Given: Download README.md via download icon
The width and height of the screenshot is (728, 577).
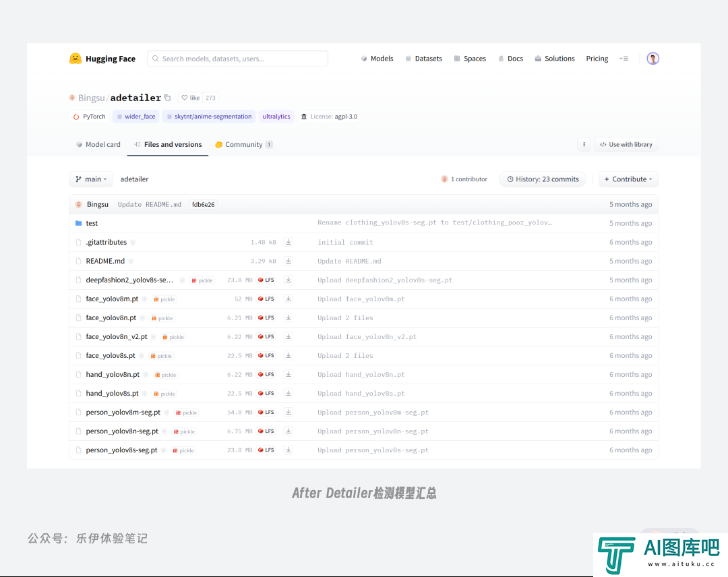Looking at the screenshot, I should click(x=289, y=261).
